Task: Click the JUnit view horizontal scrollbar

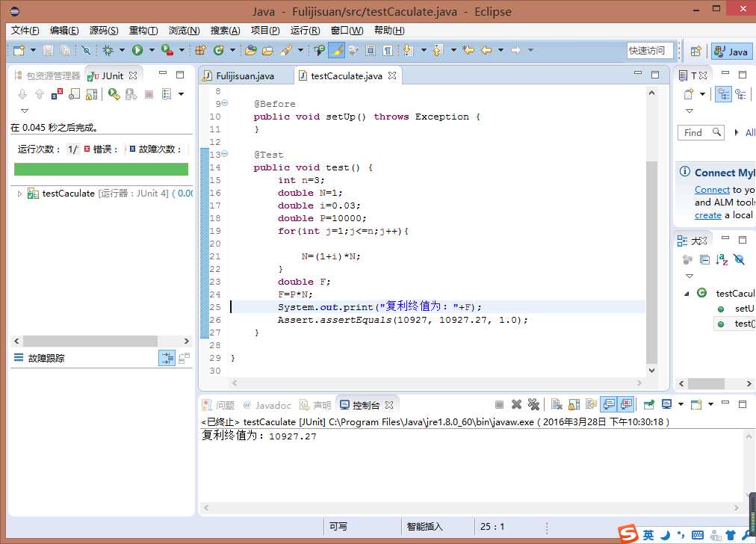Action: (x=90, y=341)
